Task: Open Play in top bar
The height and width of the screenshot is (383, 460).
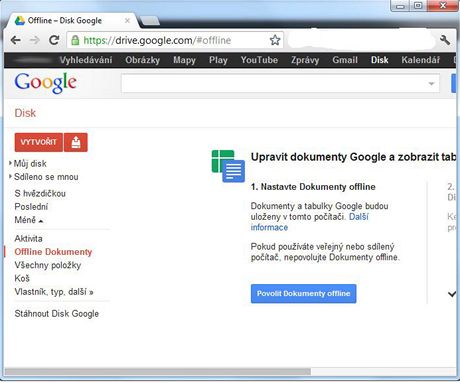Action: (x=218, y=60)
